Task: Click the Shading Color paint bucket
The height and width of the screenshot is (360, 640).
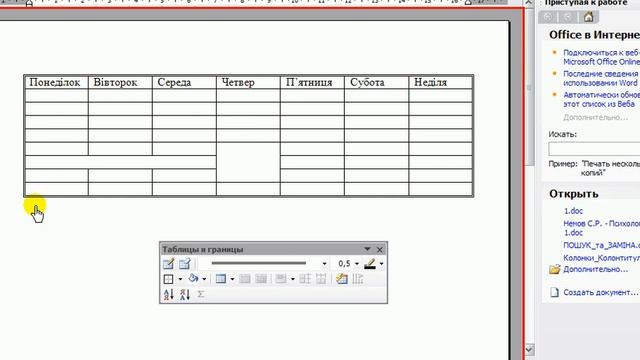Action: [193, 279]
